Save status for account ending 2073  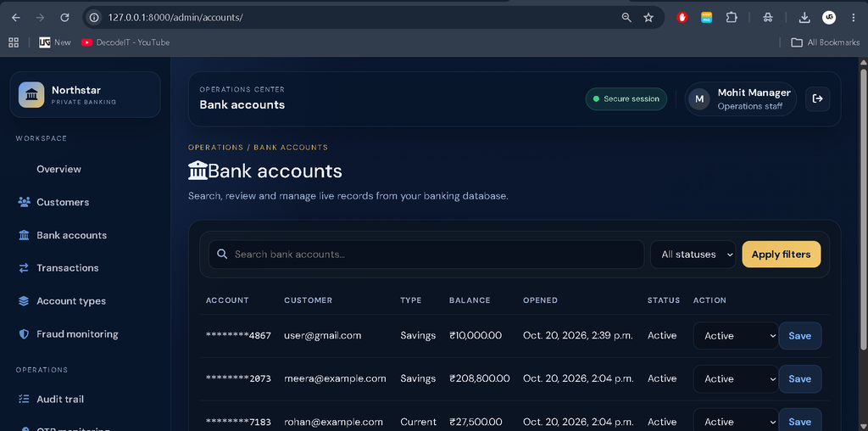point(800,379)
